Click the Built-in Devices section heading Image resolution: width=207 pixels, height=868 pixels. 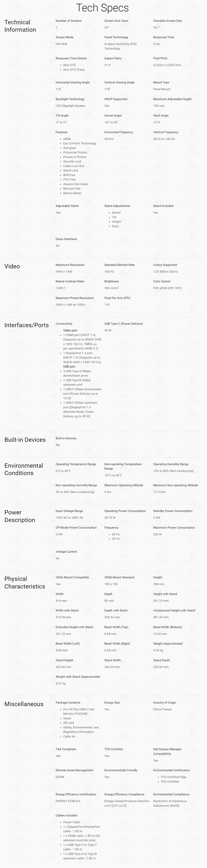coord(25,440)
